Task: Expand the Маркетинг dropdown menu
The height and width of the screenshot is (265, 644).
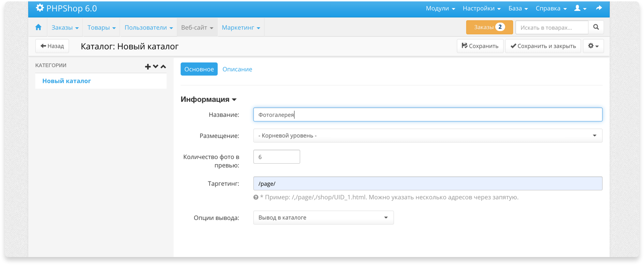Action: (x=241, y=28)
